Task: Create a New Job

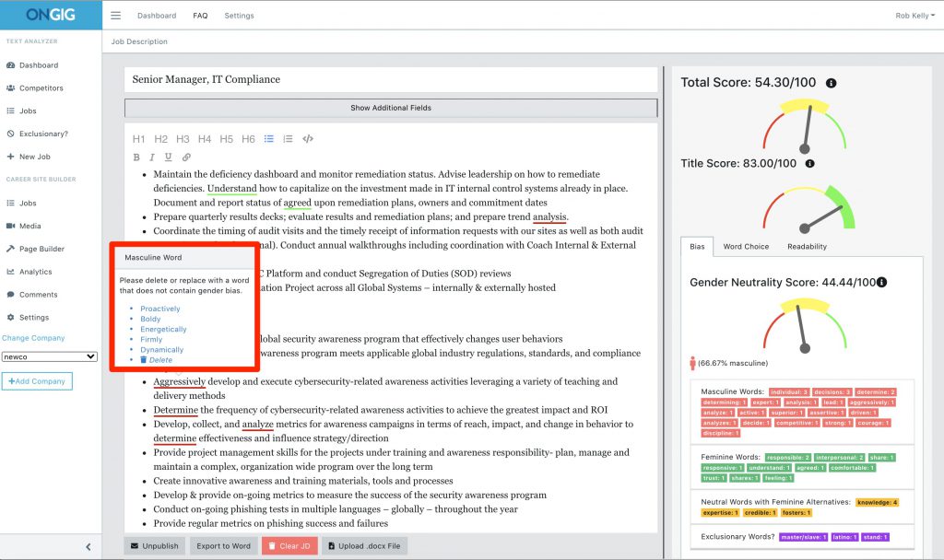Action: [29, 157]
